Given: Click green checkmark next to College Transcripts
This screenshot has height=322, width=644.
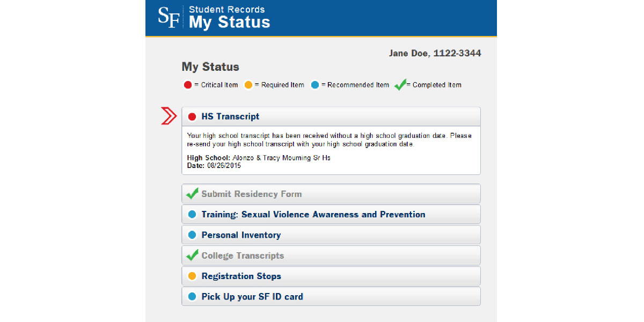Looking at the screenshot, I should coord(192,255).
